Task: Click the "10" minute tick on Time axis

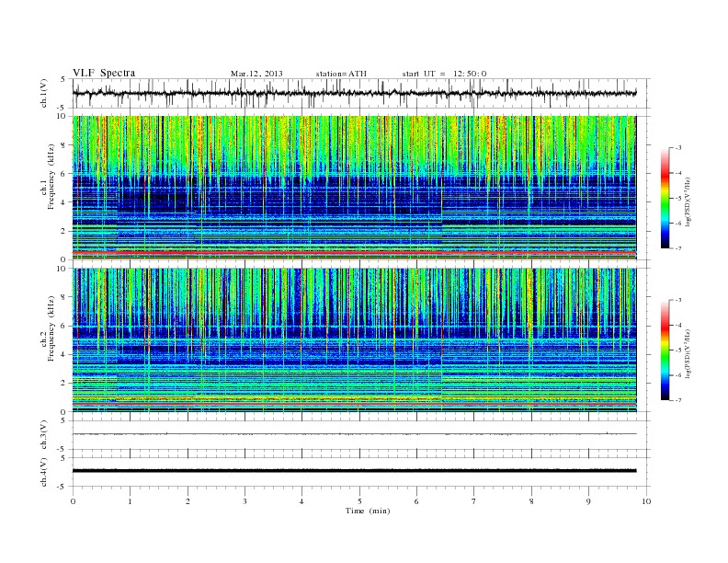Action: (x=646, y=501)
